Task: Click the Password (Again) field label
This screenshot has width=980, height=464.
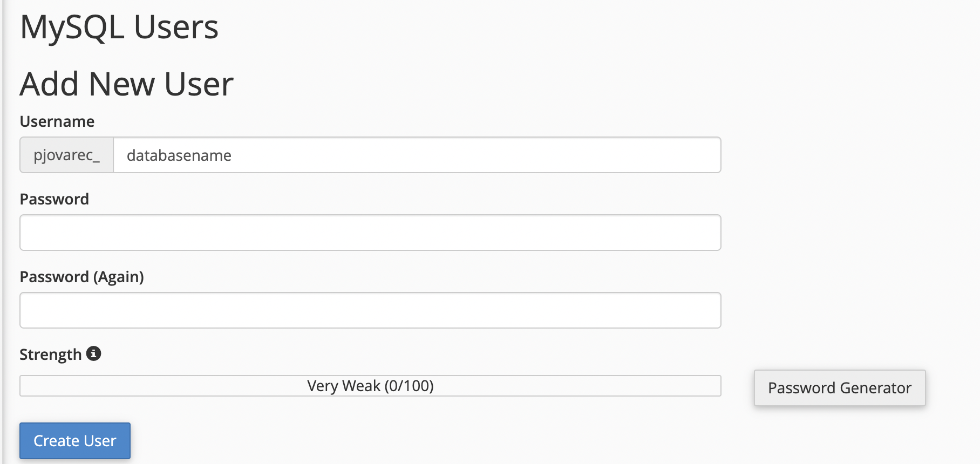Action: pos(82,277)
